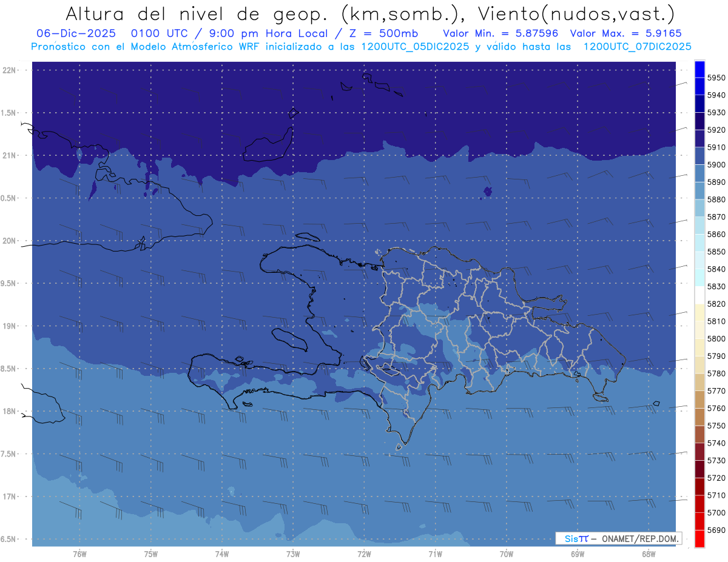Click the '5690' legend value
Screen dimensions: 728x562
coord(716,530)
